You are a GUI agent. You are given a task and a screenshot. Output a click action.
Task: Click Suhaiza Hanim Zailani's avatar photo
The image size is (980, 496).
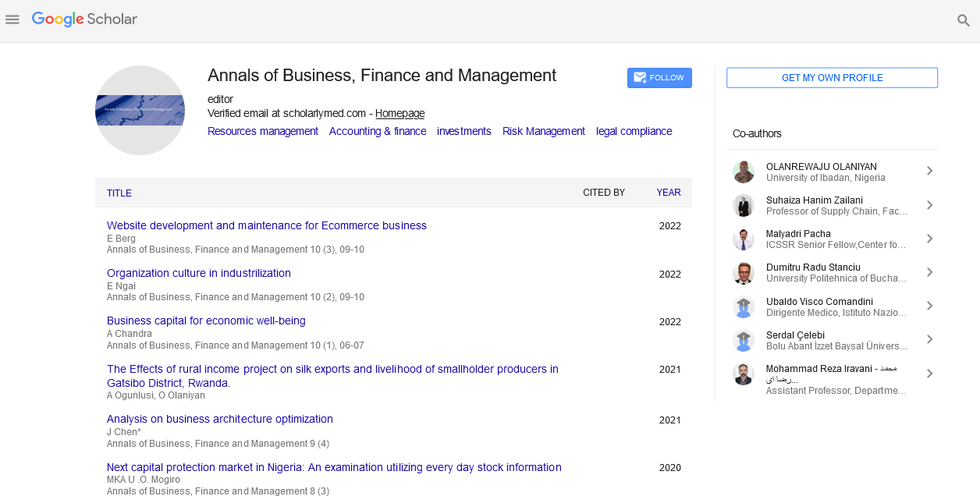tap(744, 205)
